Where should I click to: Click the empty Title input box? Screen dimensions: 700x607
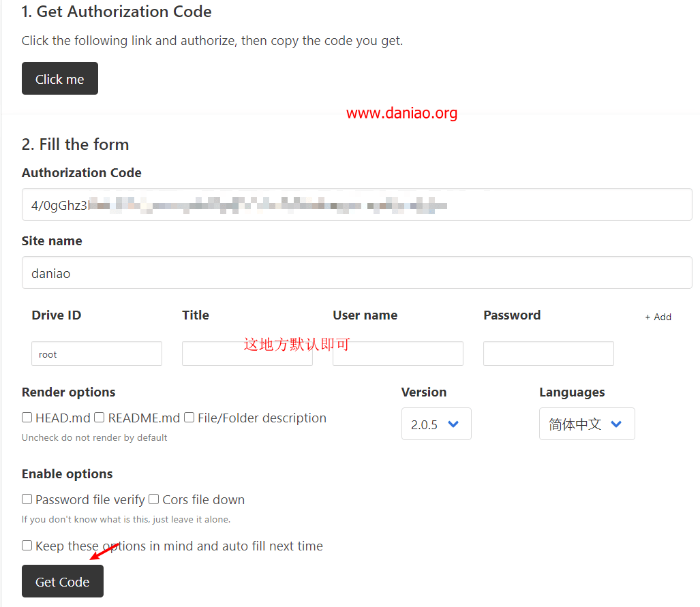(247, 354)
